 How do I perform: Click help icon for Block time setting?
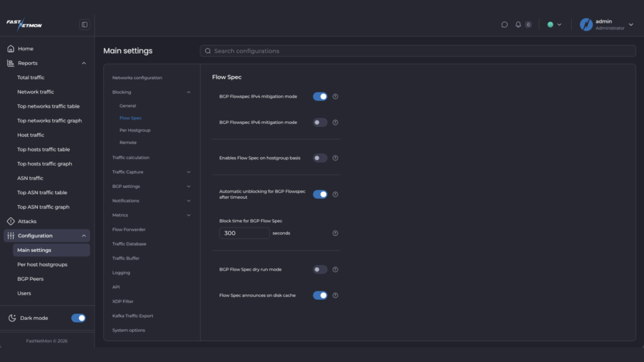[x=335, y=233]
